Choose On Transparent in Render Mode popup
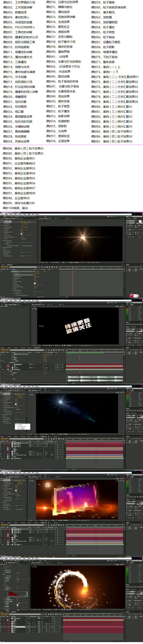143x644 pixels. (x=22, y=427)
